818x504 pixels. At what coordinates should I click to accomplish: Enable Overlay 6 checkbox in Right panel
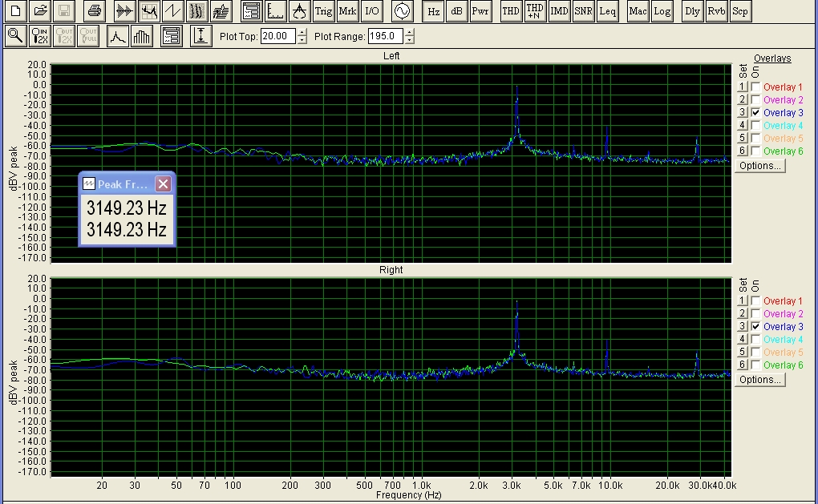click(x=755, y=365)
